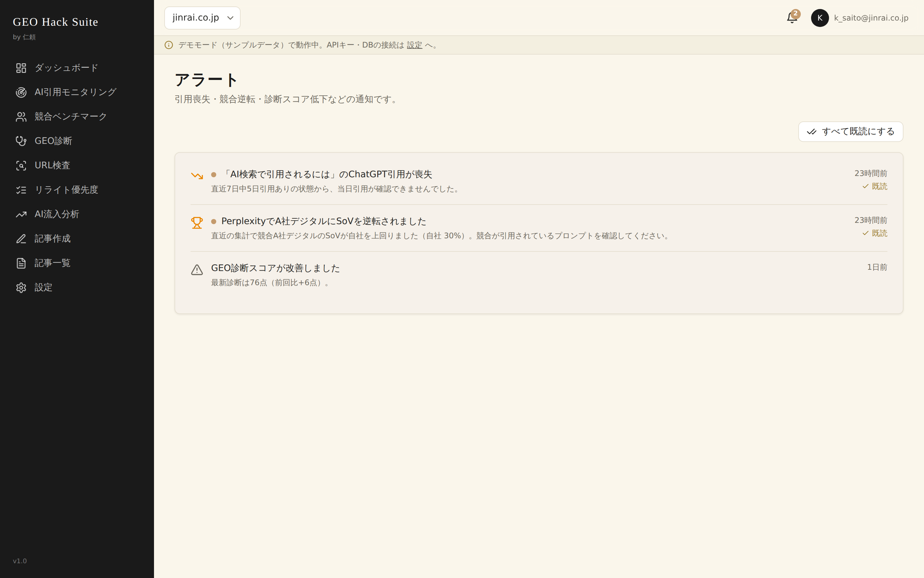924x578 pixels.
Task: Open the jinrai.co.jp site dropdown
Action: pyautogui.click(x=202, y=18)
